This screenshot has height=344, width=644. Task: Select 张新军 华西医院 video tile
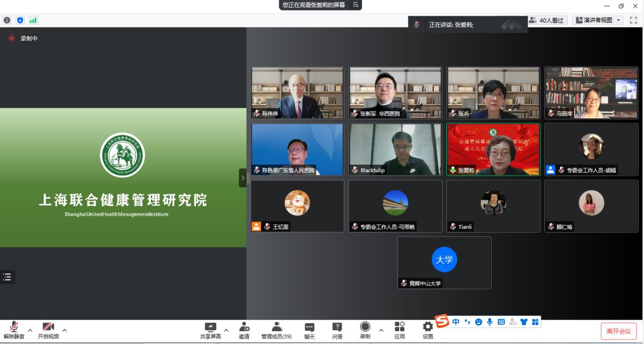[x=395, y=93]
